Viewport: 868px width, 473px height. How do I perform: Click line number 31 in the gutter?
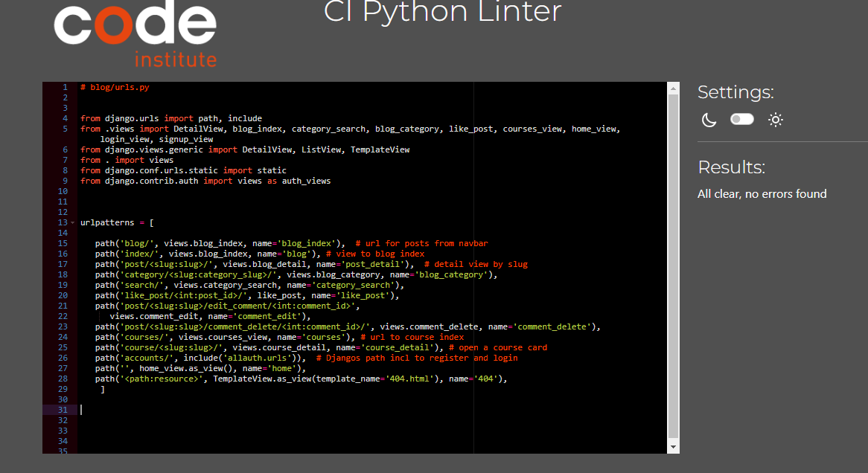click(63, 410)
